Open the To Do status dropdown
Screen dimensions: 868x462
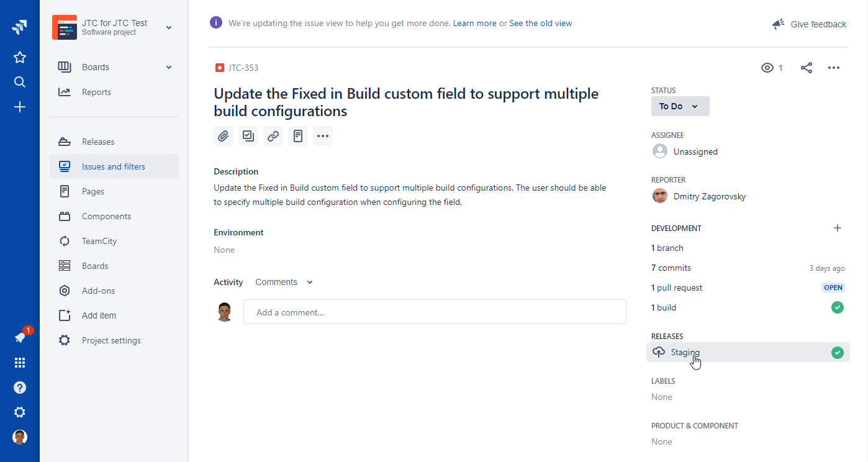point(680,106)
